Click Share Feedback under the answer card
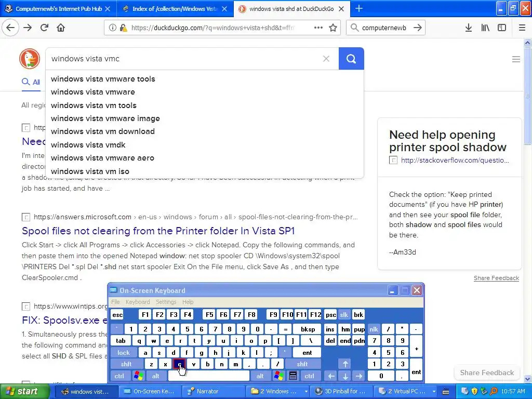Image resolution: width=532 pixels, height=399 pixels. click(x=496, y=278)
